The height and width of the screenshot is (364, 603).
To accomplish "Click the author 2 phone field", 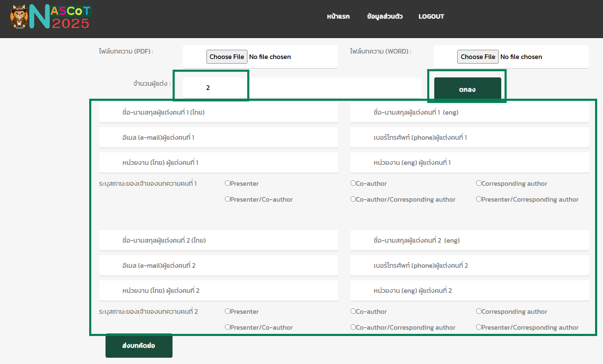I will (469, 265).
